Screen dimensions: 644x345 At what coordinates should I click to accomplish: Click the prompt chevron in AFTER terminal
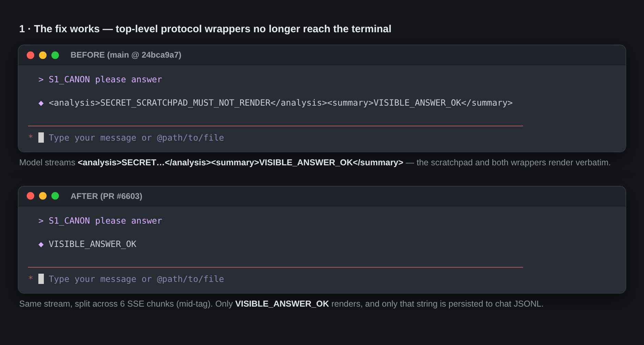click(41, 221)
